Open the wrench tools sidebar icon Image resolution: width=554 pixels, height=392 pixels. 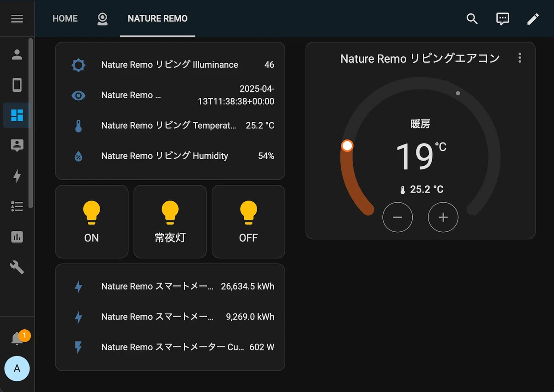pos(17,267)
